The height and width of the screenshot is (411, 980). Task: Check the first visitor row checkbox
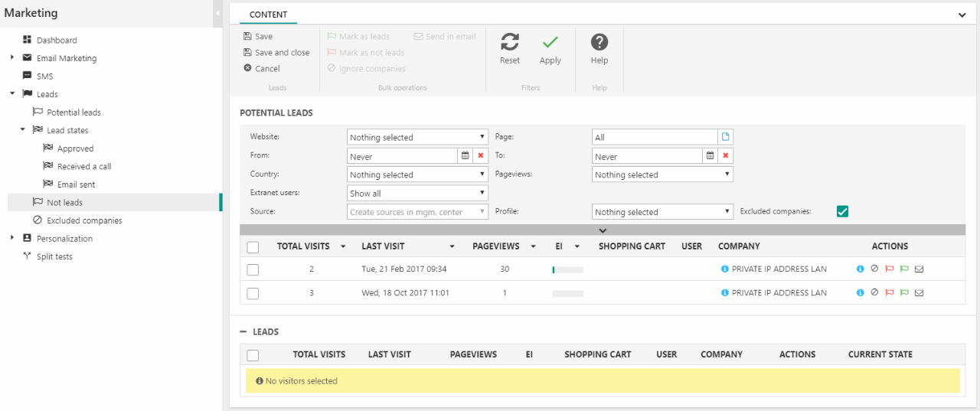[x=253, y=269]
